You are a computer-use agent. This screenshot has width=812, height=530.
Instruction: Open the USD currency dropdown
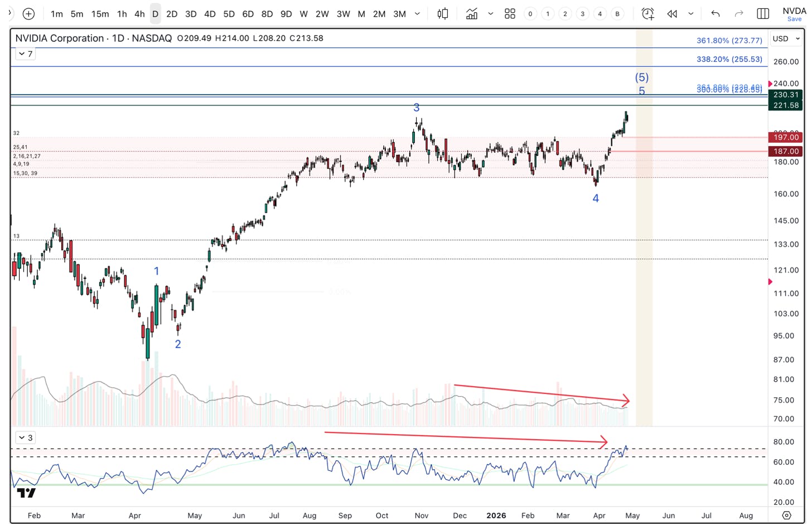786,38
